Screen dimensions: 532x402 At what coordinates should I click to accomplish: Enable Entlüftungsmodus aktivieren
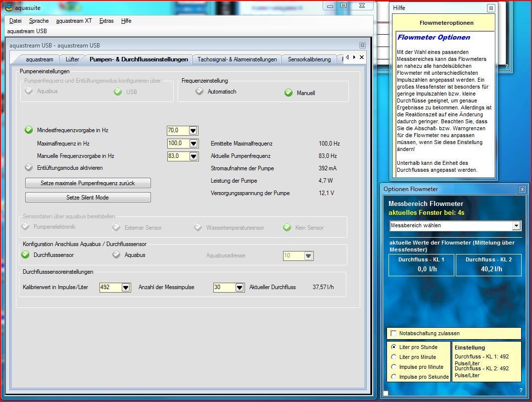coord(29,167)
